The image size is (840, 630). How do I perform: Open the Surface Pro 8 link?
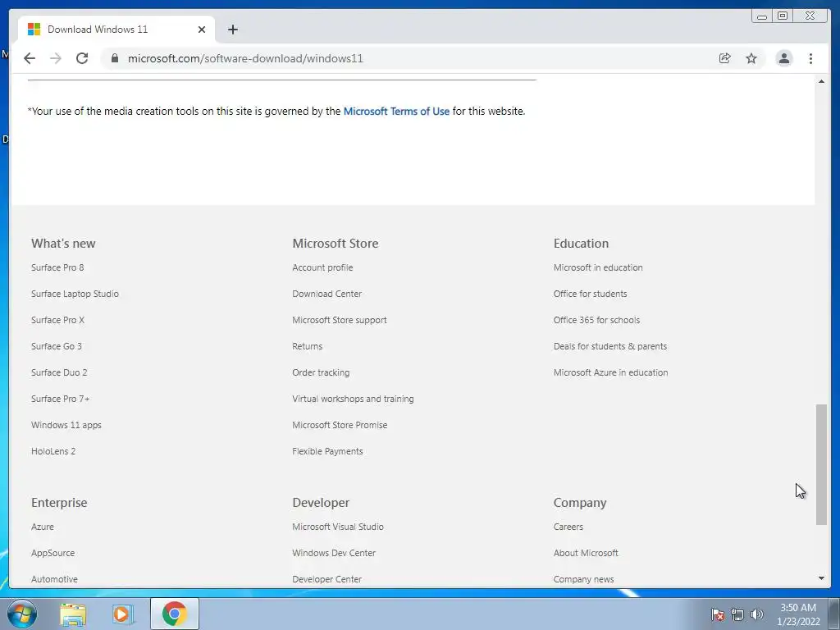tap(57, 267)
